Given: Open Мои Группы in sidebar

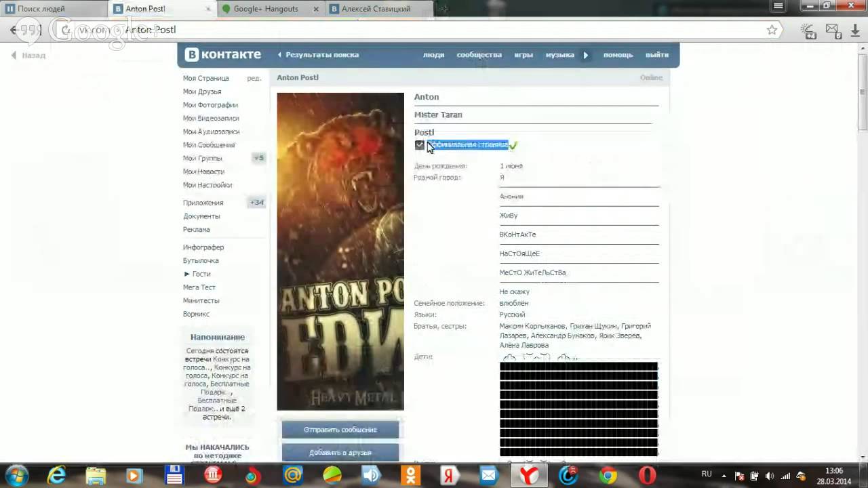Looking at the screenshot, I should (x=203, y=159).
